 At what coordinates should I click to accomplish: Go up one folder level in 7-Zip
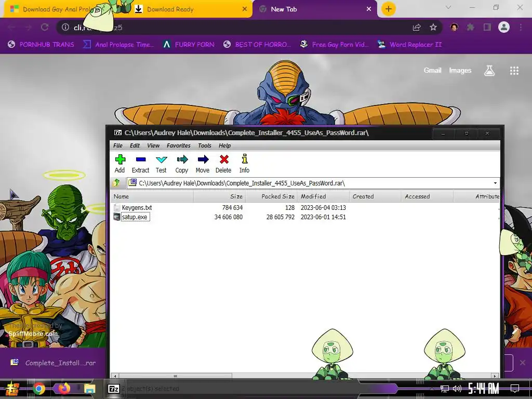116,183
